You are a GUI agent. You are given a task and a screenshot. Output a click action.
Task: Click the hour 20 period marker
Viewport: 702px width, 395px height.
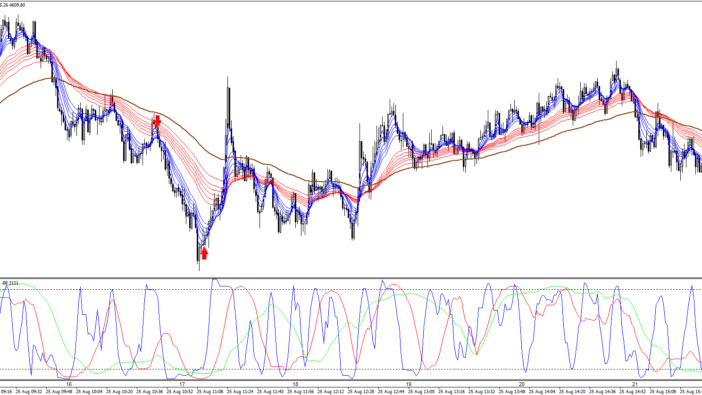522,385
